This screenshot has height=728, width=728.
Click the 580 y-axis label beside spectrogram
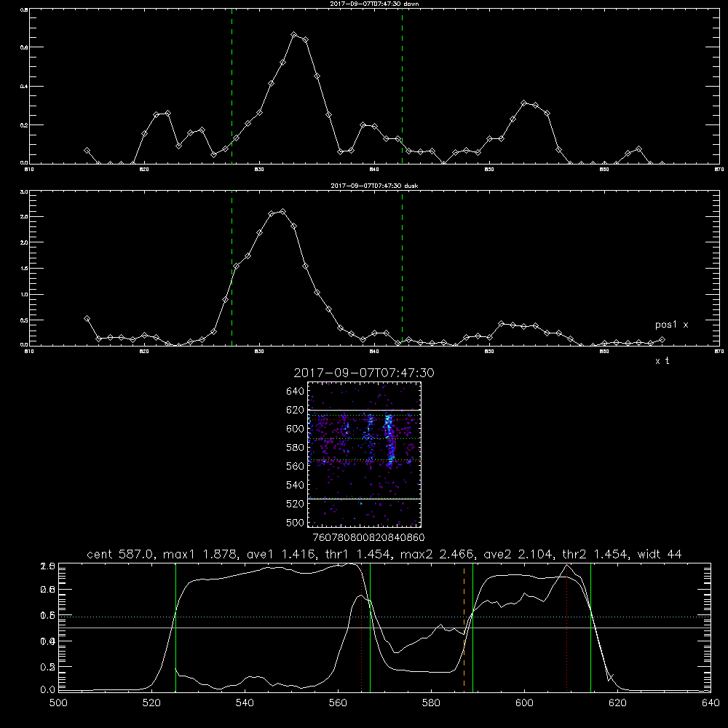point(296,448)
